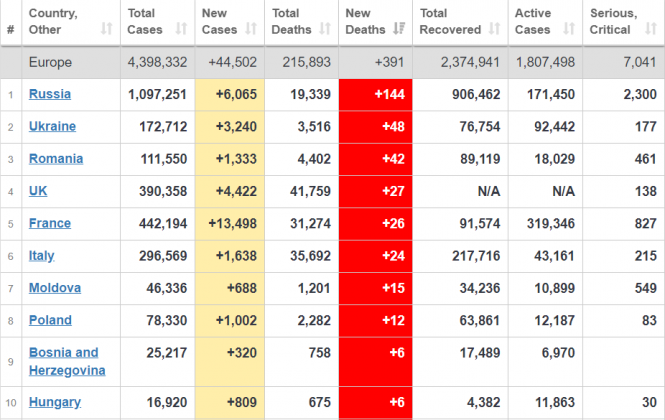Click the # rank column header

10,30
